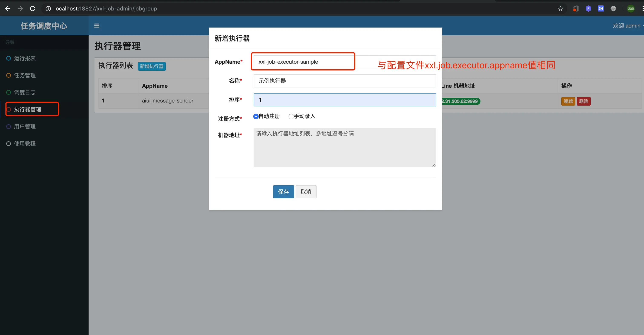Go to 任务管理 in the sidebar
This screenshot has width=644, height=335.
pyautogui.click(x=24, y=75)
